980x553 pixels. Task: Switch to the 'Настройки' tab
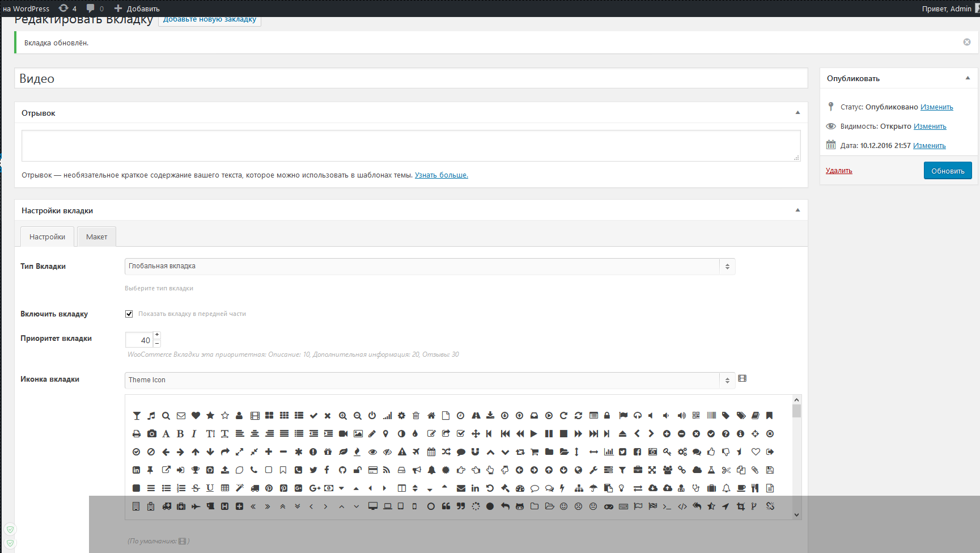(47, 237)
